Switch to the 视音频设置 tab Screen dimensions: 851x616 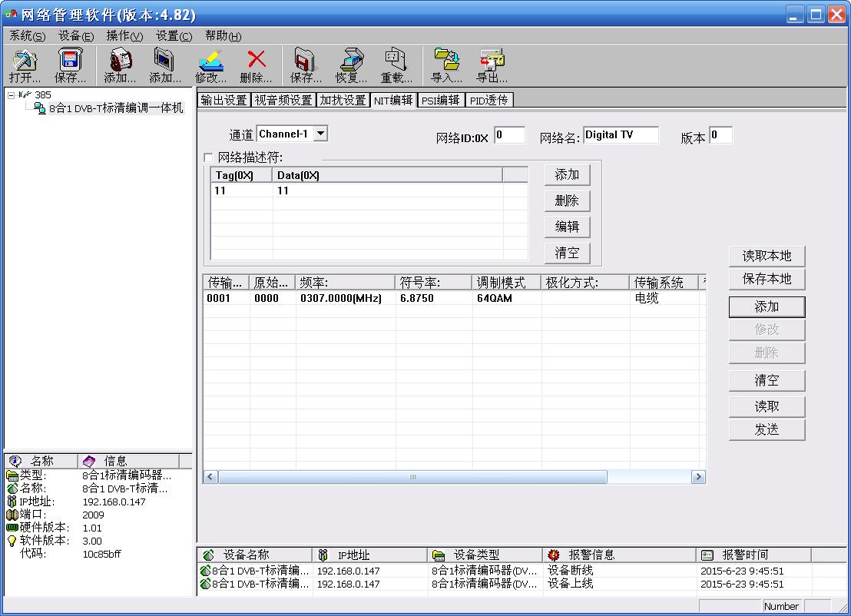[x=283, y=100]
